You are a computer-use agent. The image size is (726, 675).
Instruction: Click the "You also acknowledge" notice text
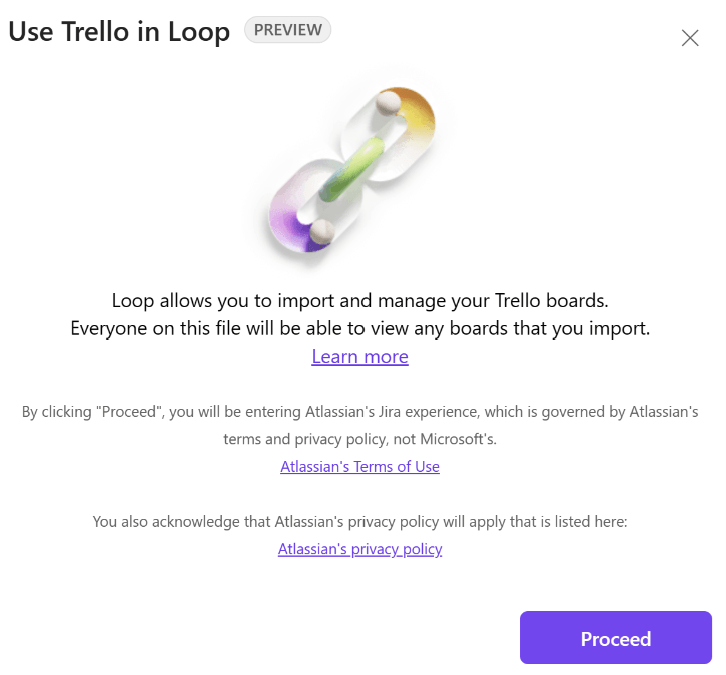point(360,521)
